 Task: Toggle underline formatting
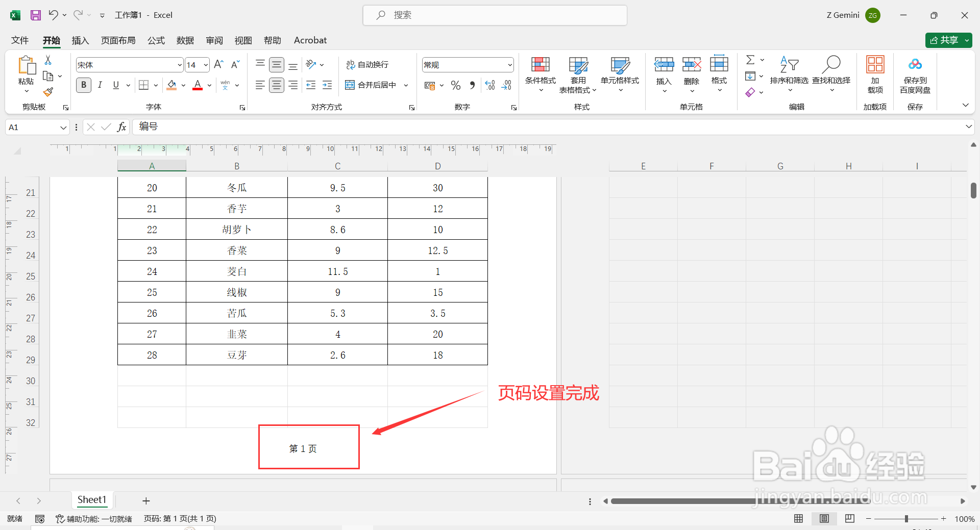point(115,85)
